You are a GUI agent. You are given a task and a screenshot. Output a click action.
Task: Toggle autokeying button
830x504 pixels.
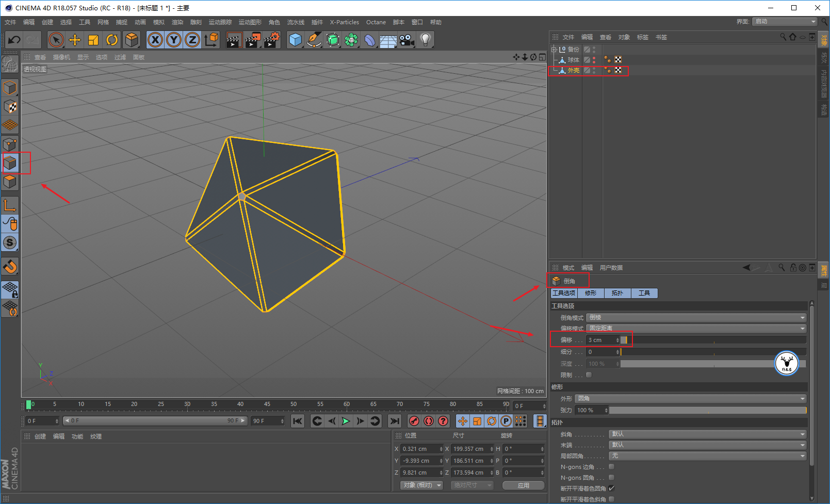(429, 421)
